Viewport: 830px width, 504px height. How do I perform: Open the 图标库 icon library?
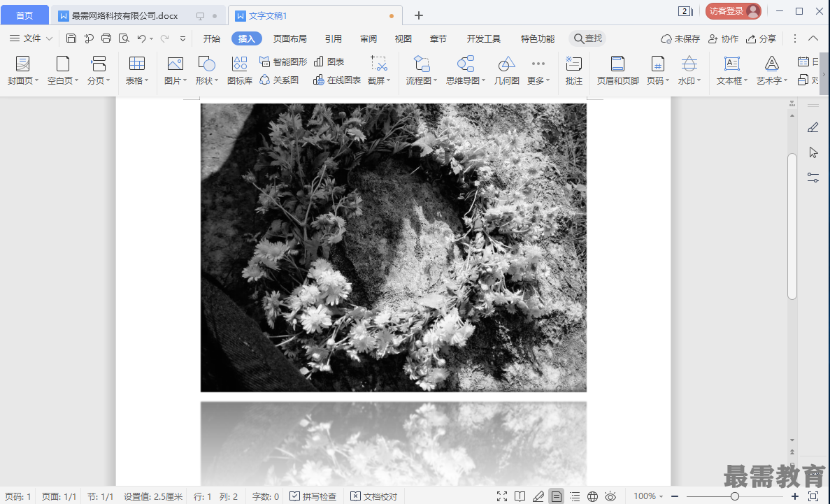(x=240, y=71)
